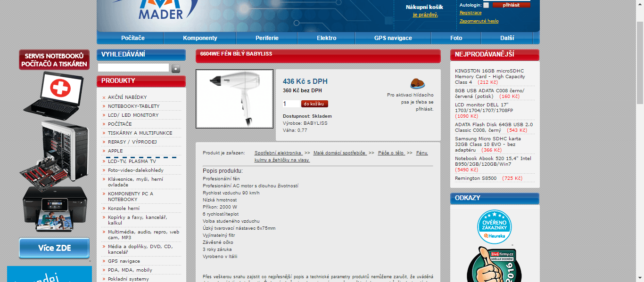
Task: Open the white hair dryer product image
Action: [234, 99]
